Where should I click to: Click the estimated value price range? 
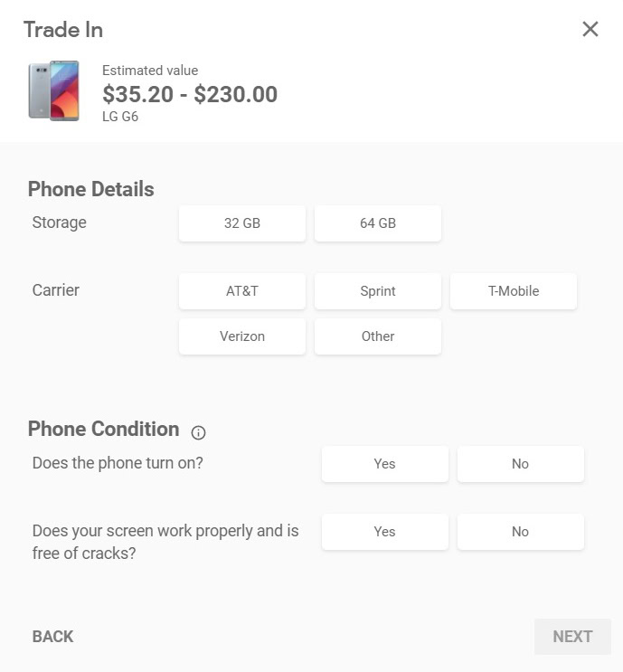pyautogui.click(x=190, y=94)
